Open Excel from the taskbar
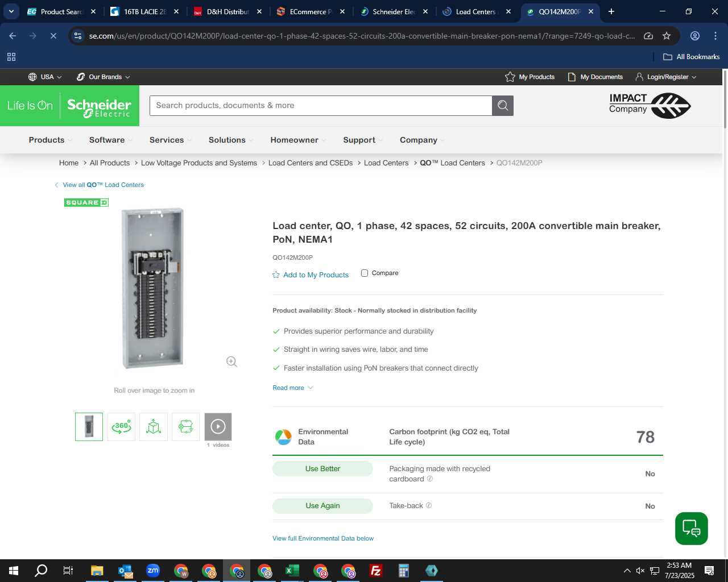The width and height of the screenshot is (728, 582). [x=292, y=571]
